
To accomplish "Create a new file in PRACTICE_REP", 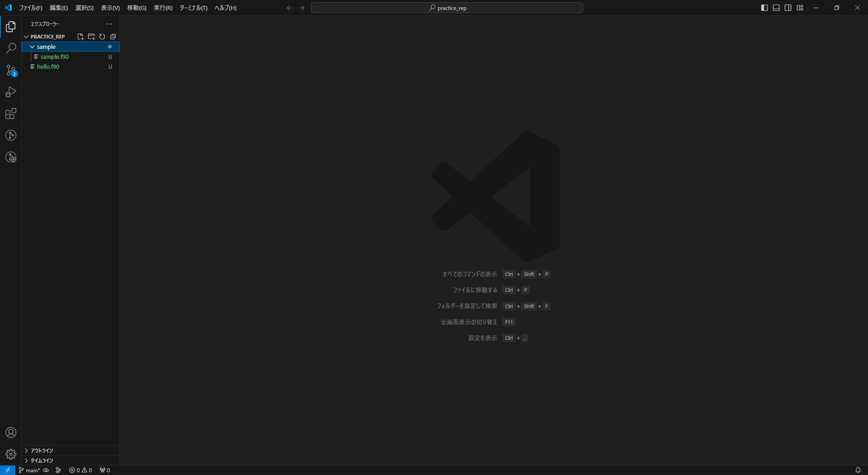I will 80,37.
